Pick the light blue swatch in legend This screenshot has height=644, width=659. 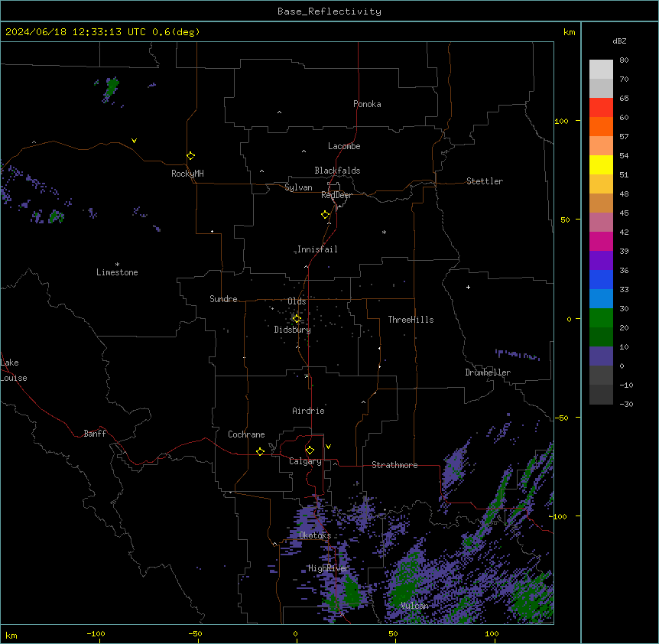pyautogui.click(x=601, y=298)
